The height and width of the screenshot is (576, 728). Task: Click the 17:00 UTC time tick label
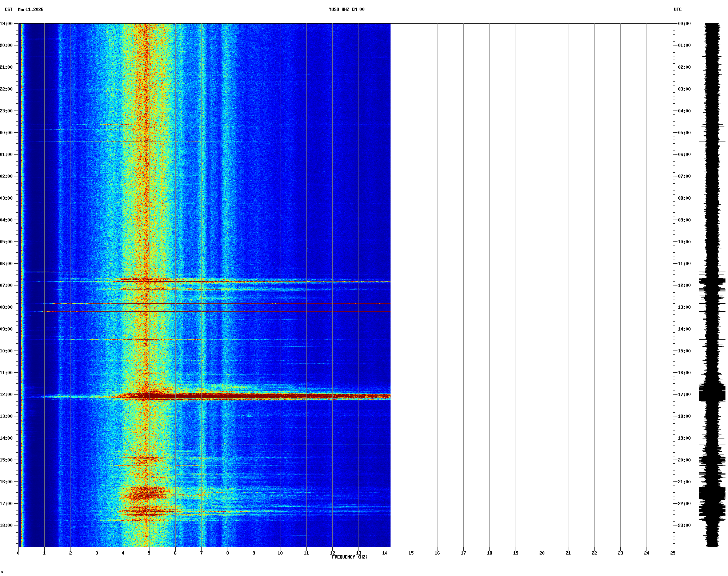pos(684,395)
